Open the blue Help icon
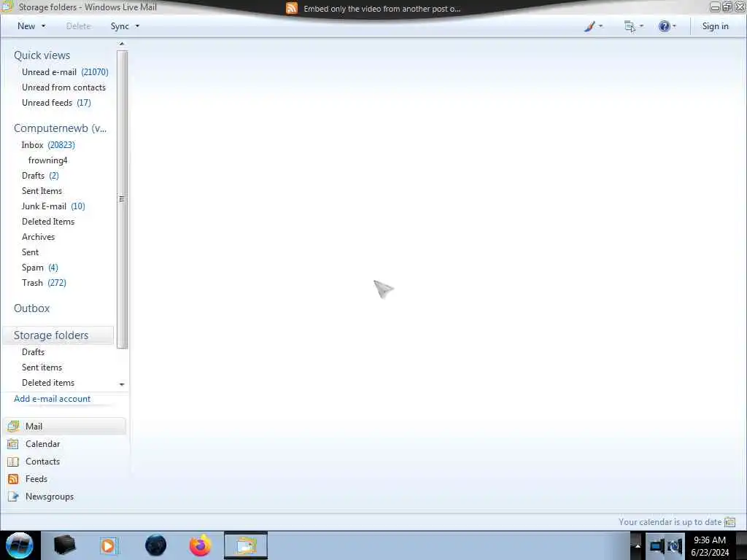 664,26
